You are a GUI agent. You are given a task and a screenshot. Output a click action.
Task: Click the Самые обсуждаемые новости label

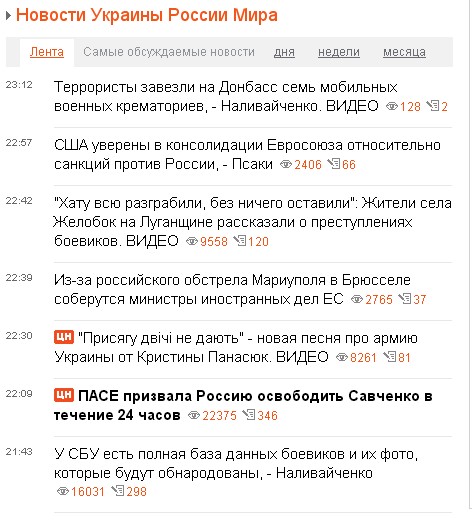point(169,52)
